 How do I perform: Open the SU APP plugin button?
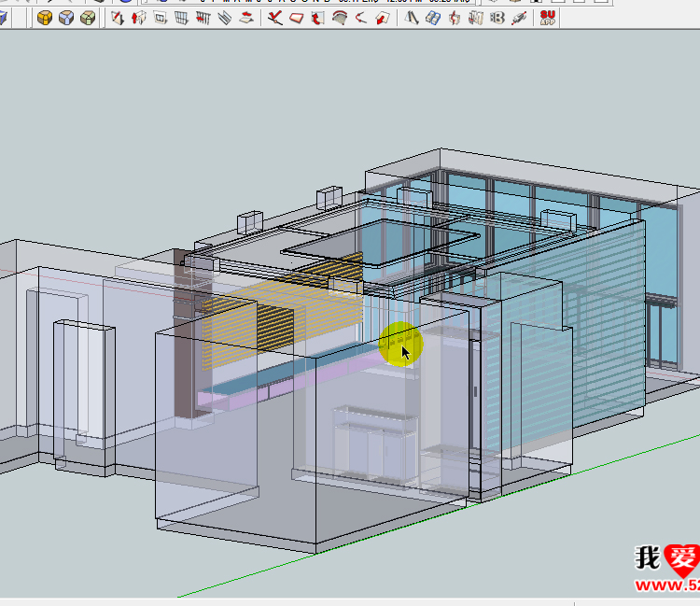pos(548,19)
